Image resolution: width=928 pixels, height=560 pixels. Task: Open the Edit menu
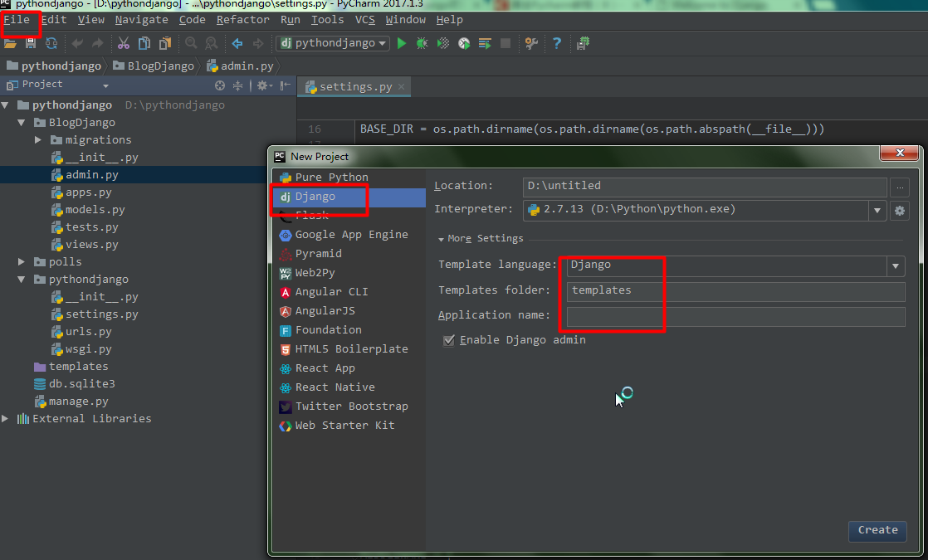tap(54, 20)
